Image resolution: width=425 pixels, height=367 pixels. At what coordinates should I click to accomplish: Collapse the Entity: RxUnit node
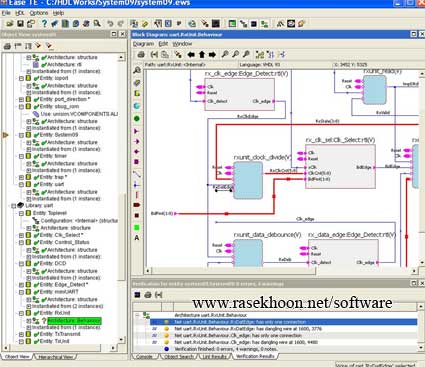(21, 313)
